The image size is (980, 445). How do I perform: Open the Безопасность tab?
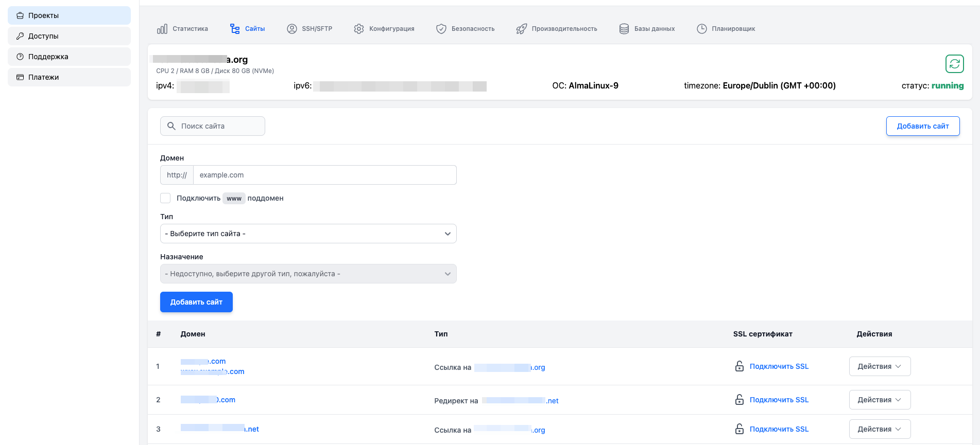point(466,29)
